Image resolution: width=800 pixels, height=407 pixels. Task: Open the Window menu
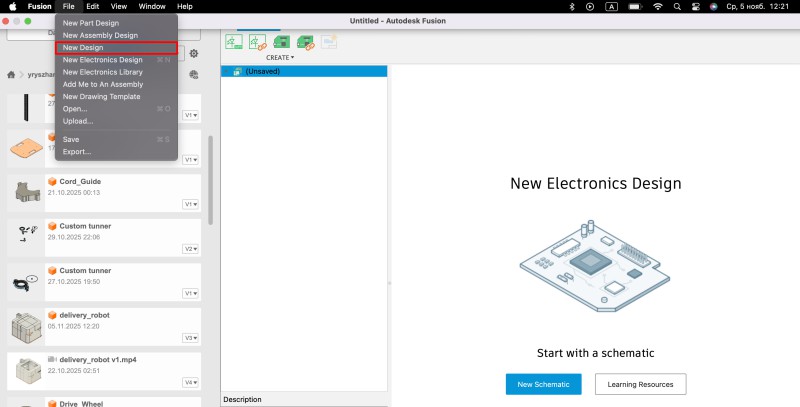pyautogui.click(x=152, y=7)
